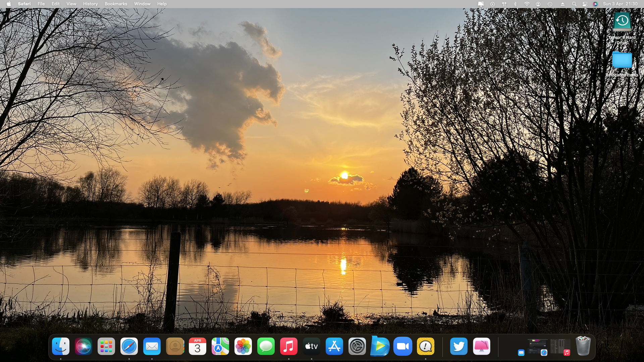
Task: Launch CleanMyMac from the Dock
Action: click(482, 346)
